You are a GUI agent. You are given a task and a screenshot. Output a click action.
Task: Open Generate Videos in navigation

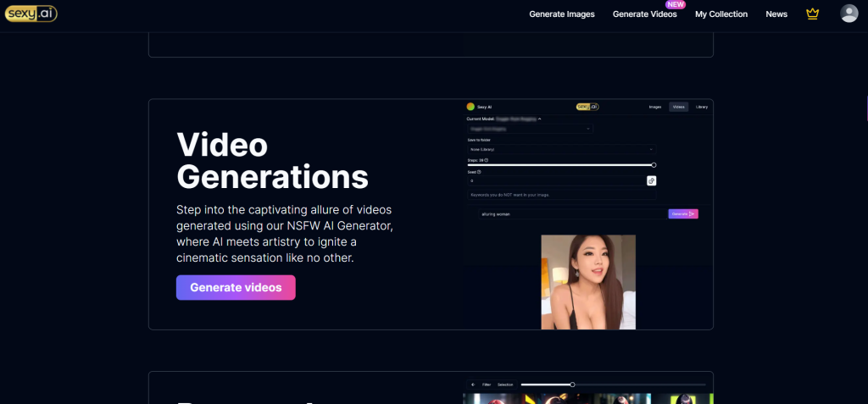tap(644, 14)
